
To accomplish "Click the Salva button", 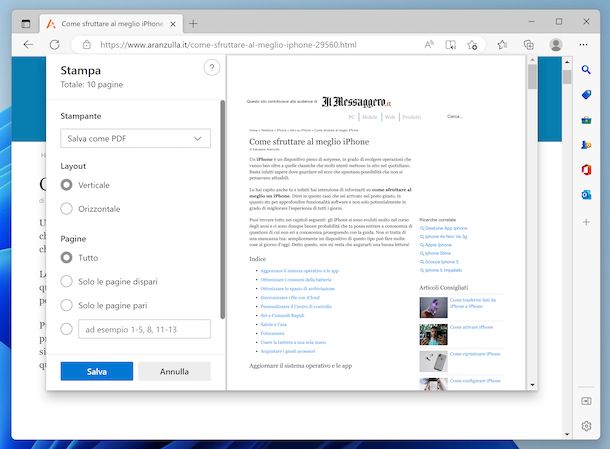I will coord(96,372).
